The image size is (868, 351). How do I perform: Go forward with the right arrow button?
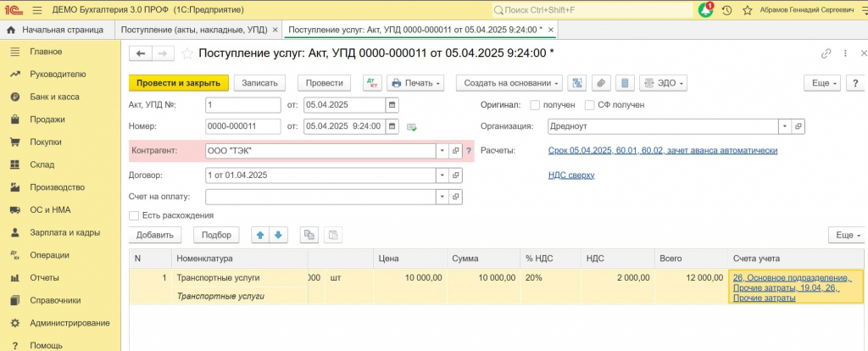pyautogui.click(x=163, y=53)
